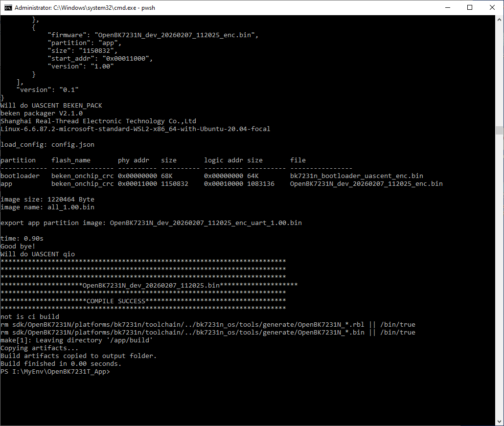
Task: Minimize the Administrator cmd window
Action: coord(447,7)
